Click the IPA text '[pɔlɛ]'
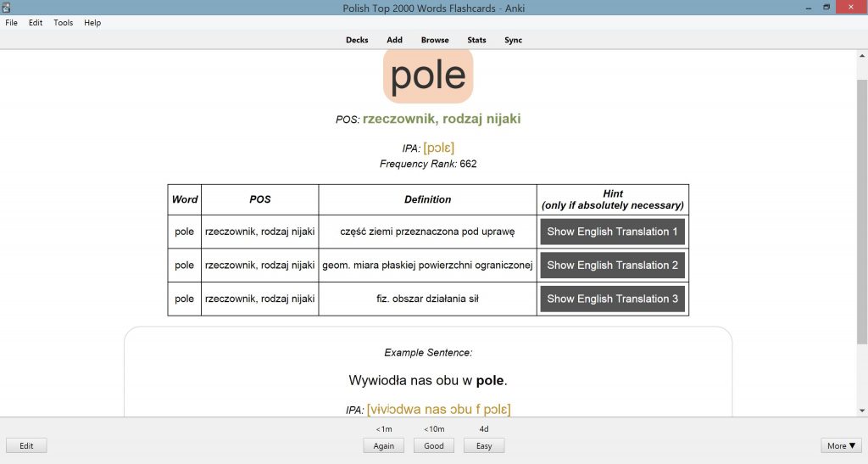Screen dimensions: 868x464 tap(439, 148)
